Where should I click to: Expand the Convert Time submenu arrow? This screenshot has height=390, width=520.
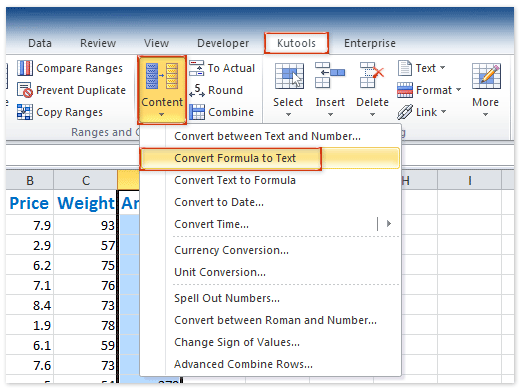click(x=389, y=224)
